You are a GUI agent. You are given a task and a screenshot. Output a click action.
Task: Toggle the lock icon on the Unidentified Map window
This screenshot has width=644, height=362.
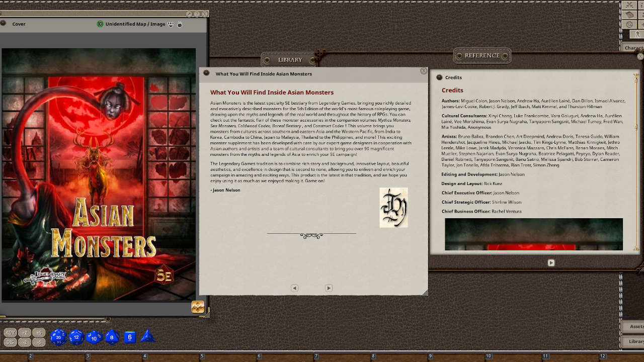180,25
